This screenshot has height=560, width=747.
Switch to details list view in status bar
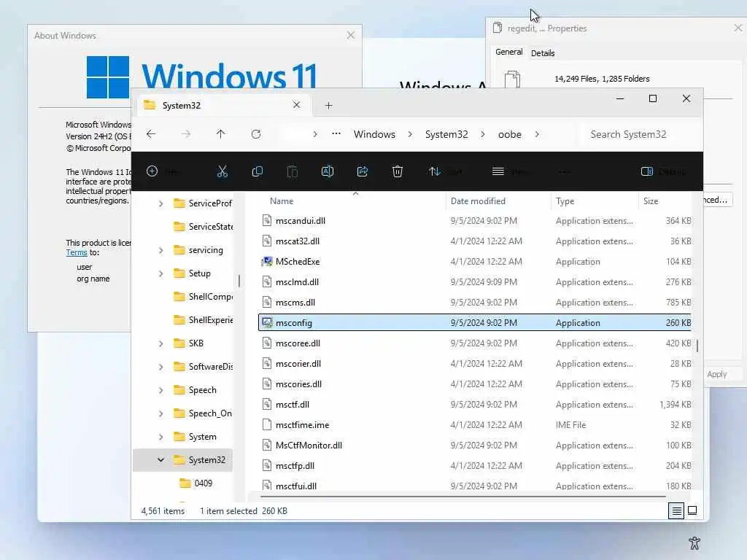coord(676,511)
